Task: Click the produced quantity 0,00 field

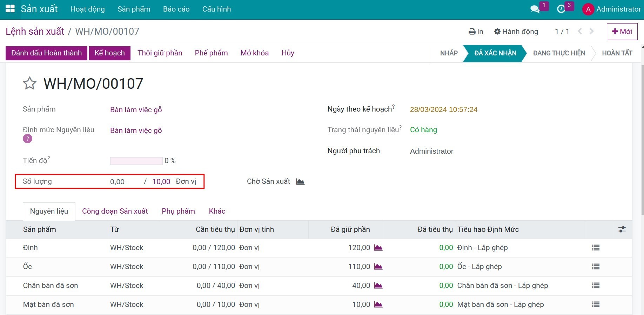Action: pyautogui.click(x=118, y=182)
